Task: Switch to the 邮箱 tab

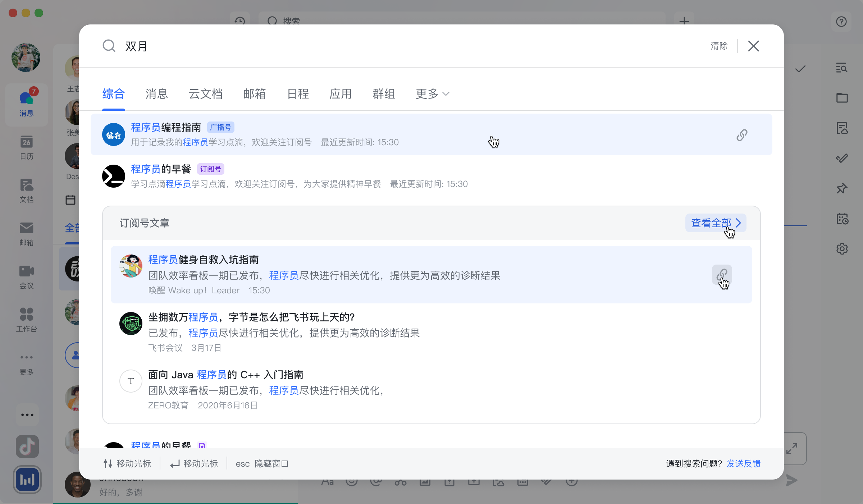Action: click(255, 94)
